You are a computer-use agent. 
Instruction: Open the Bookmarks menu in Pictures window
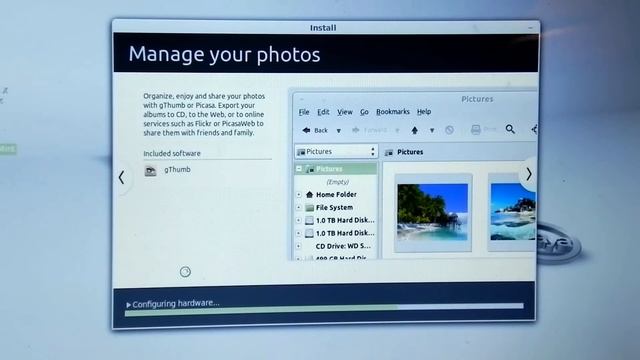tap(393, 112)
